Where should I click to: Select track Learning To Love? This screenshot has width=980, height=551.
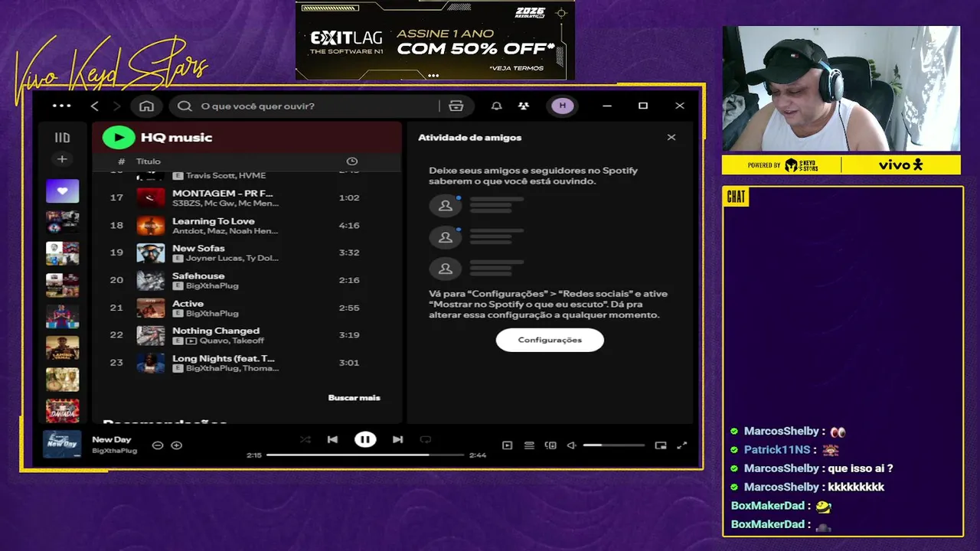coord(213,220)
